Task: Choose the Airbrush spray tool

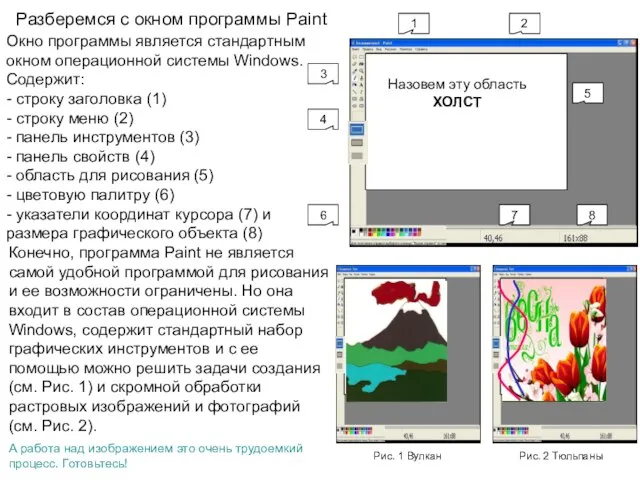Action: click(354, 84)
